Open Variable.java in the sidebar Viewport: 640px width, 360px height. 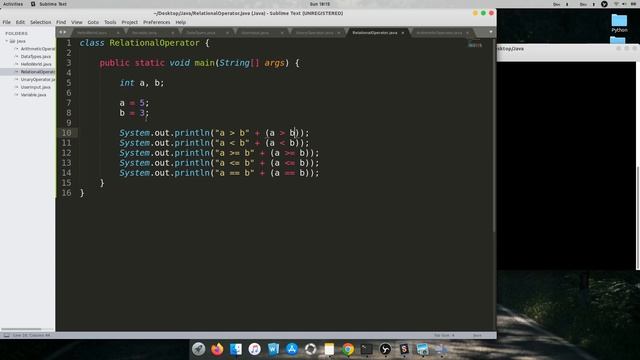point(33,95)
